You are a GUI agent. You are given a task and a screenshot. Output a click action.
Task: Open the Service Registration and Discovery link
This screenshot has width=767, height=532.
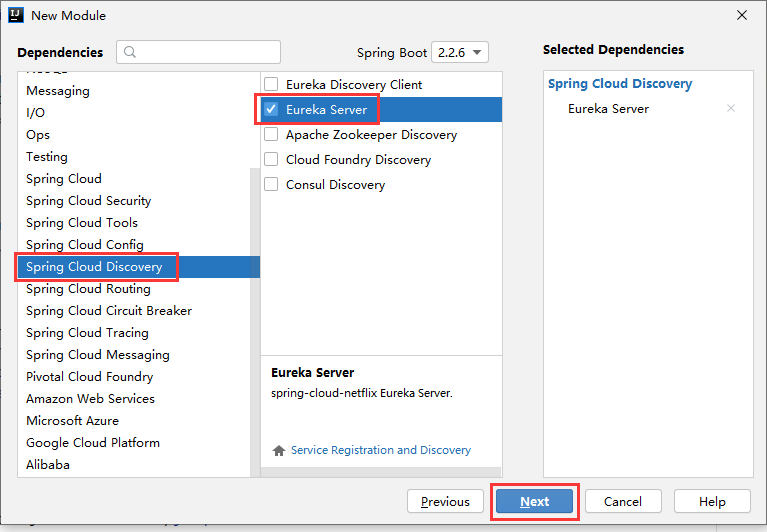coord(380,450)
